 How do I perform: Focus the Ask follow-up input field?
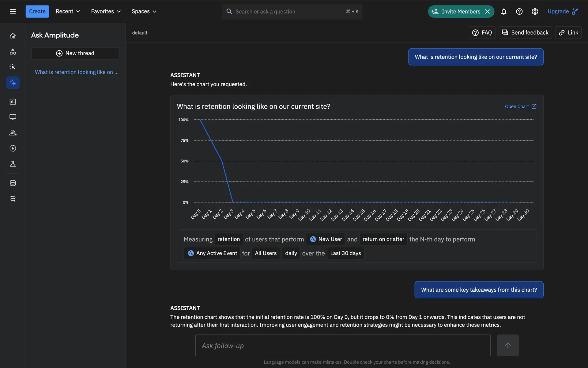click(342, 345)
